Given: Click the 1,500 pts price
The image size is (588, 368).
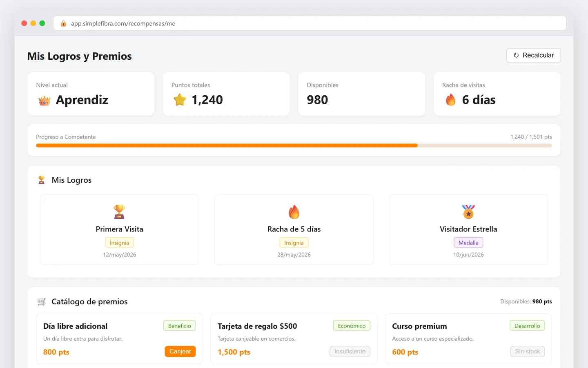Looking at the screenshot, I should (x=234, y=352).
